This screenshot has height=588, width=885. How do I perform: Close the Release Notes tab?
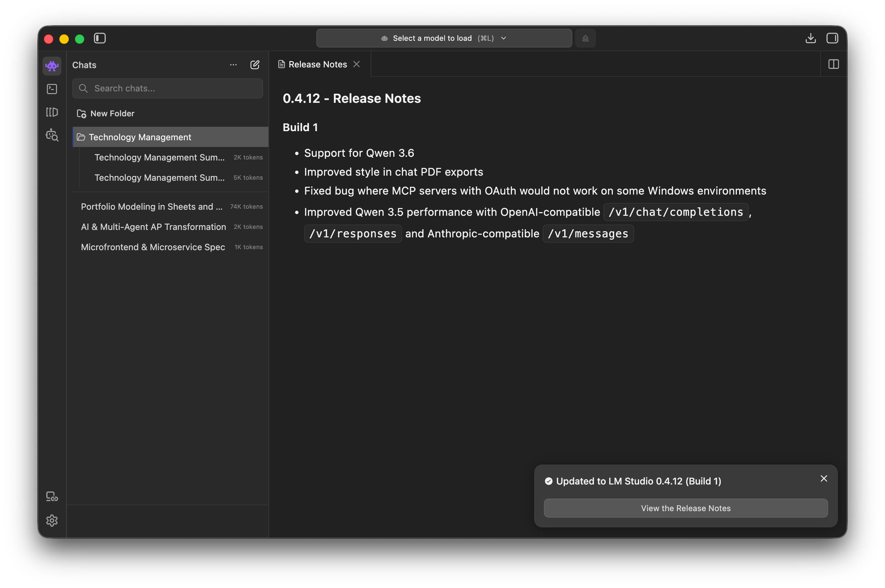click(356, 64)
